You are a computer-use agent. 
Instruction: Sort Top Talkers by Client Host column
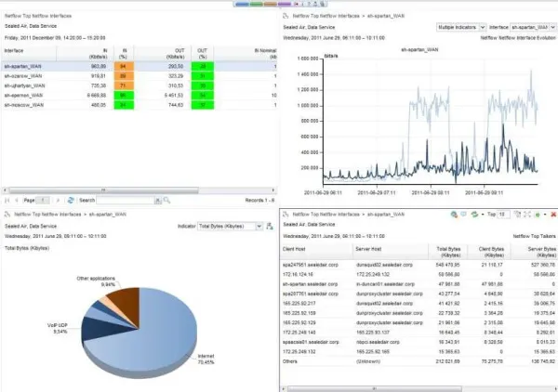(x=296, y=250)
